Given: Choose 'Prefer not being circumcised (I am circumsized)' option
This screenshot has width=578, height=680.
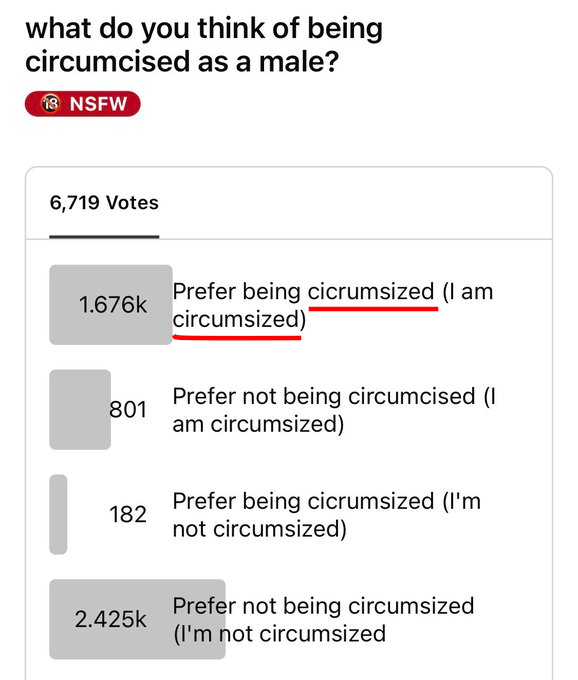Looking at the screenshot, I should [x=334, y=410].
